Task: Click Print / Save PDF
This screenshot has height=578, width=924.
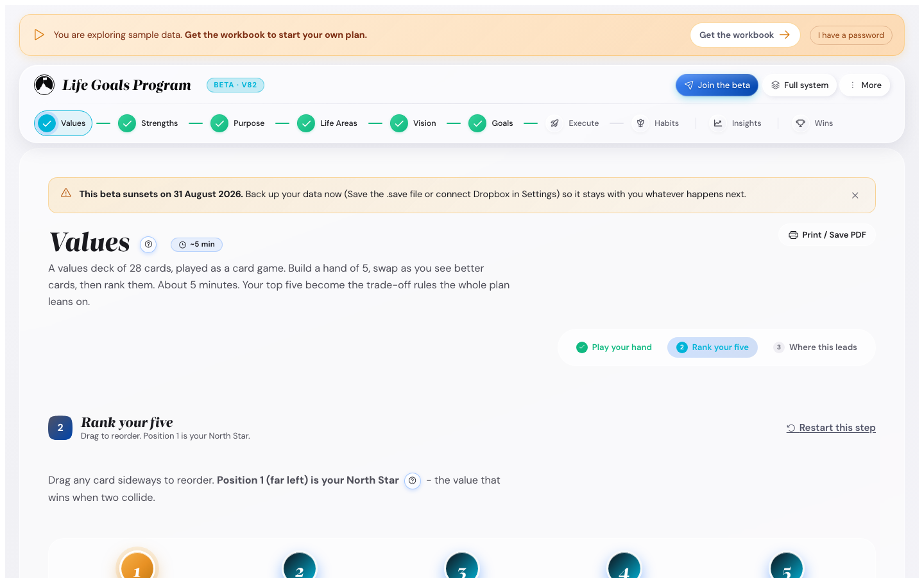Action: coord(827,235)
